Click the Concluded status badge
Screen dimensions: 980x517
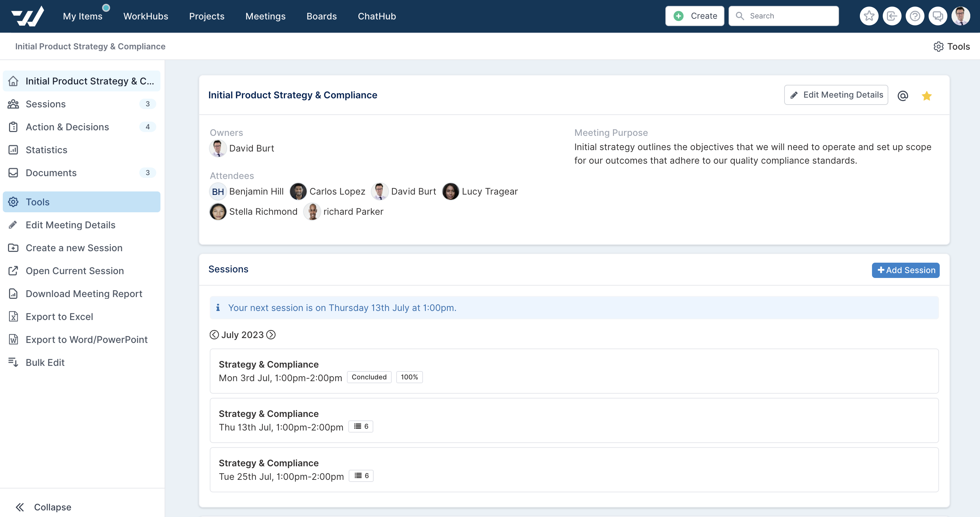(x=369, y=377)
